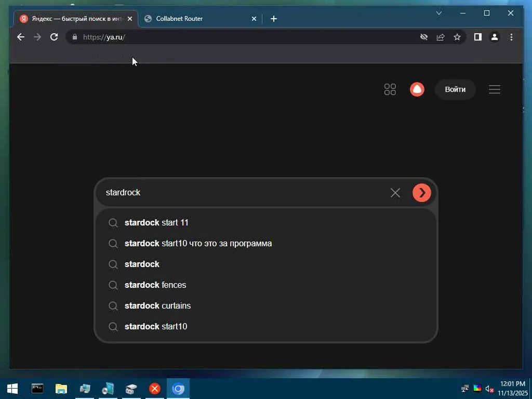
Task: Open the browser profile icon
Action: click(x=495, y=37)
